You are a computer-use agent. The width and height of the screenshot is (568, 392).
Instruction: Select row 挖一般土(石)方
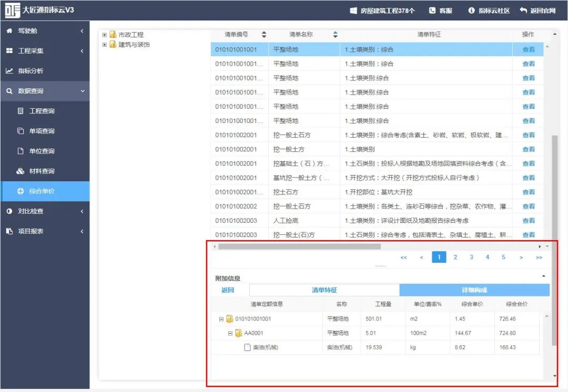point(377,234)
